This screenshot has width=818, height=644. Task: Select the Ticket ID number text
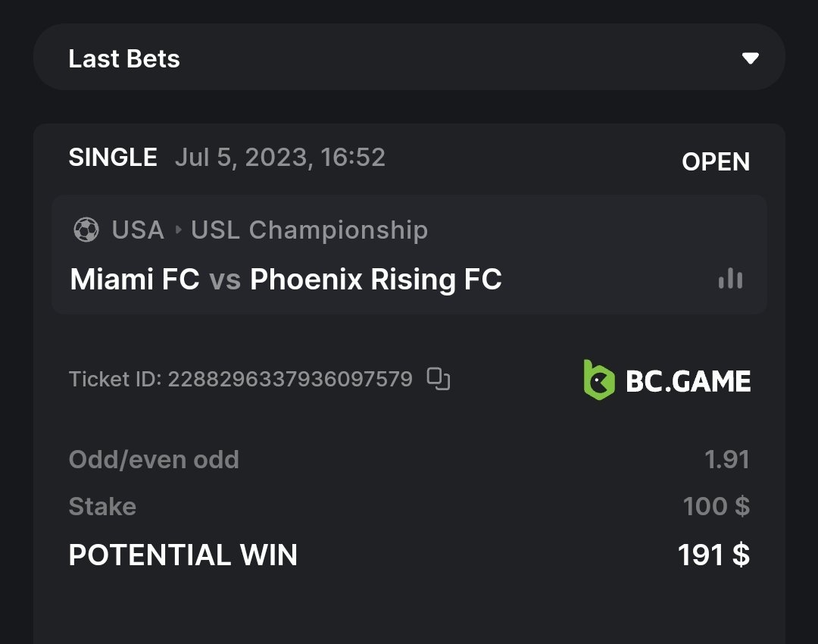289,379
